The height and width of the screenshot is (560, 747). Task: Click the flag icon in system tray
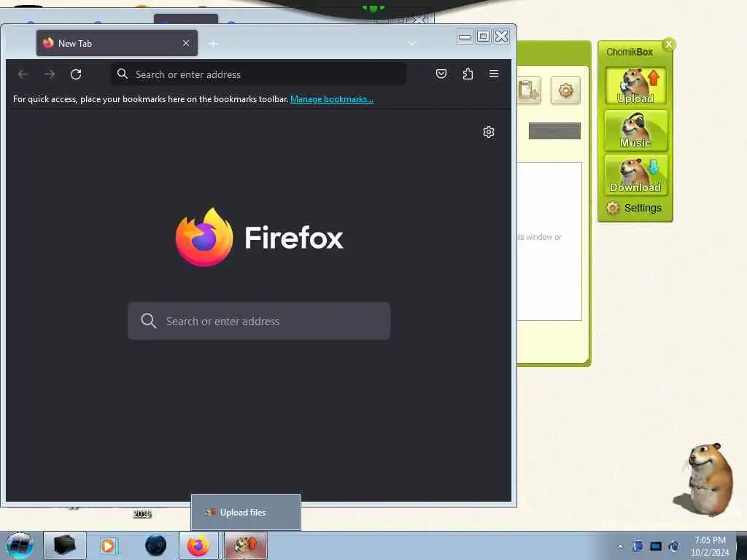[638, 546]
